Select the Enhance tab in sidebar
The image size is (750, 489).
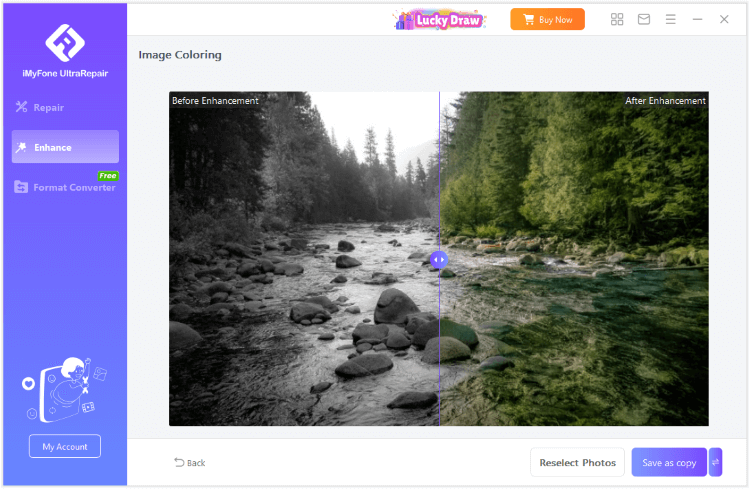pos(65,147)
